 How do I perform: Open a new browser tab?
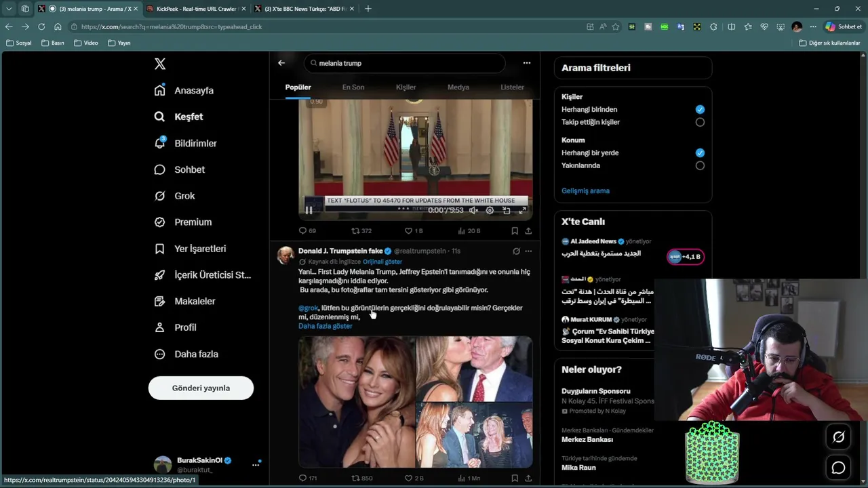(x=368, y=9)
